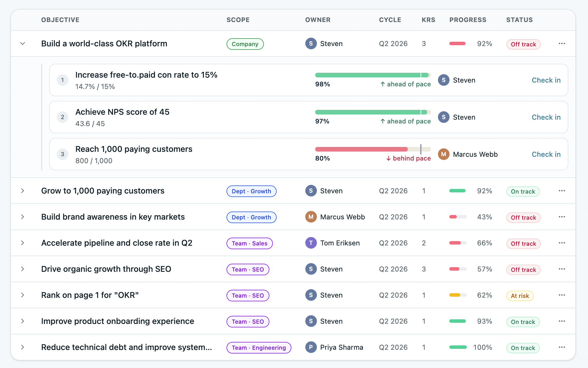Open more options for Build brand awareness row
This screenshot has height=368, width=588.
coord(562,217)
